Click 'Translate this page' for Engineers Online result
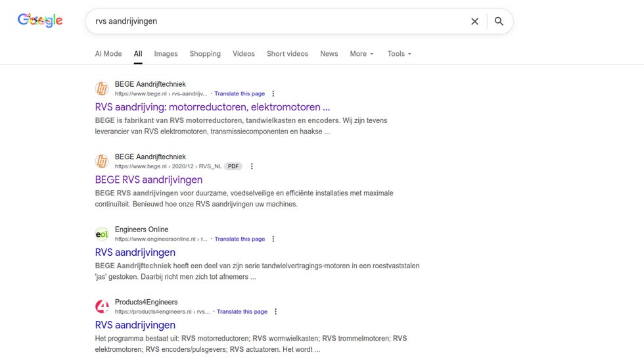The width and height of the screenshot is (644, 361). 239,239
